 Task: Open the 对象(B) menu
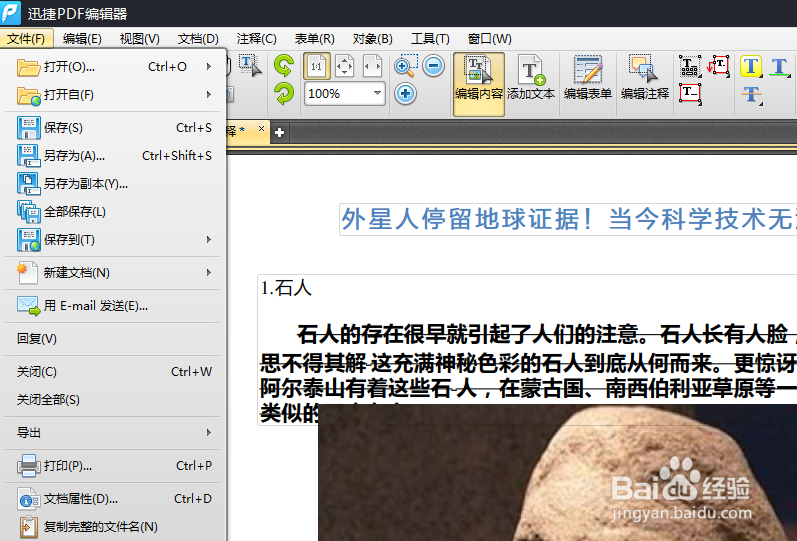click(373, 39)
